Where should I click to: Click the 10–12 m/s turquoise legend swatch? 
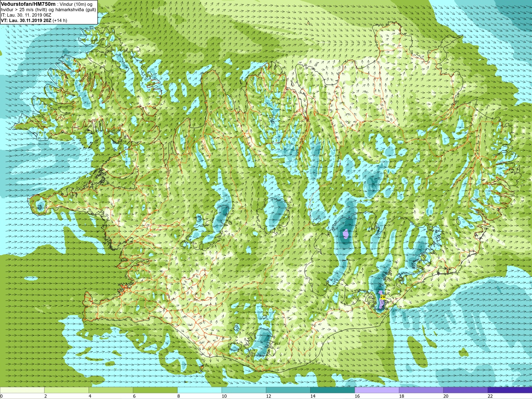click(x=244, y=390)
